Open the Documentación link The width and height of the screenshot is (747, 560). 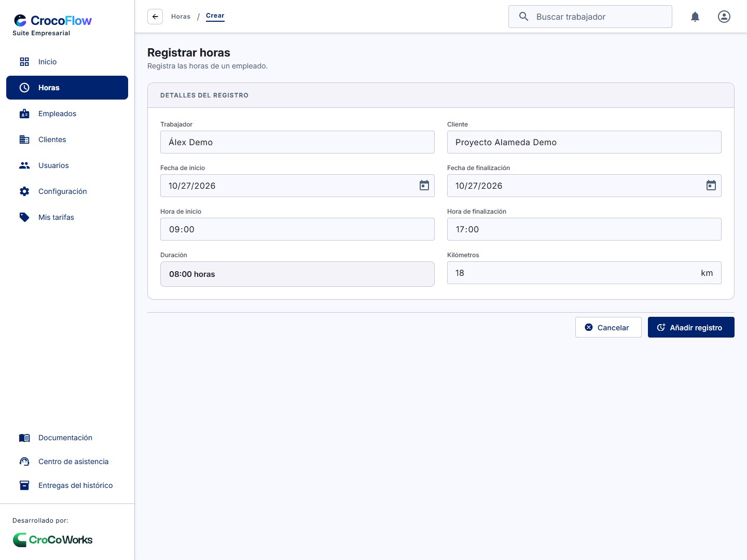(x=67, y=438)
